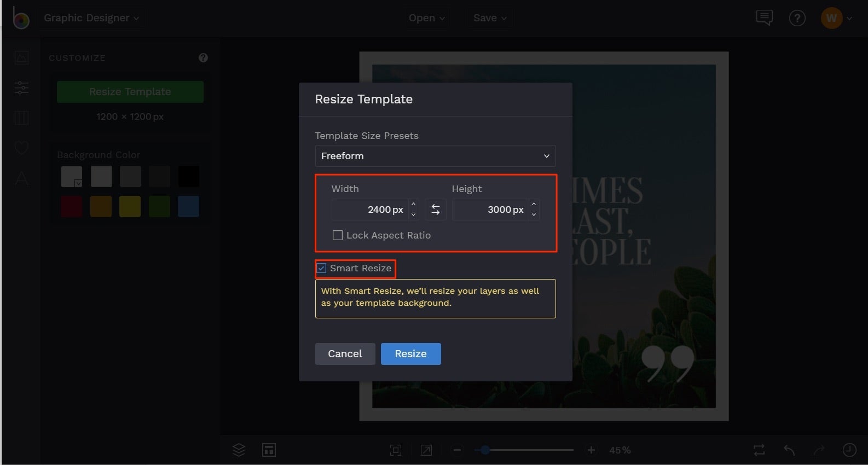Select the blue background swatch
Image resolution: width=868 pixels, height=465 pixels.
(x=188, y=206)
